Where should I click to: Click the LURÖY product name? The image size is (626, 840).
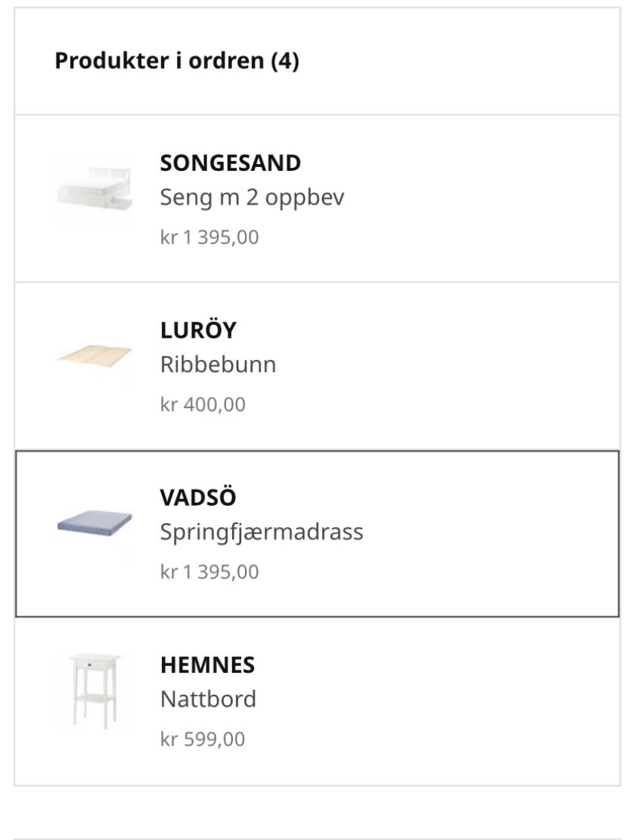[x=198, y=330]
